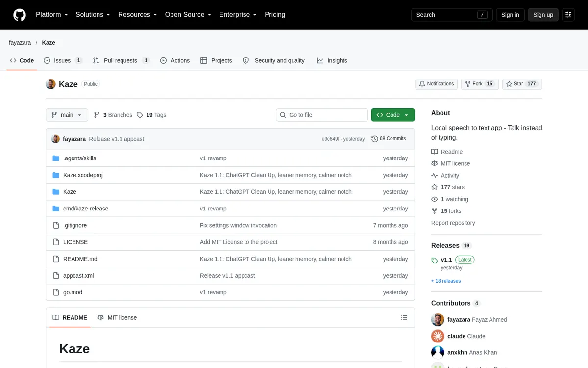Open the Pull requests tab
This screenshot has width=588, height=368.
coord(122,61)
